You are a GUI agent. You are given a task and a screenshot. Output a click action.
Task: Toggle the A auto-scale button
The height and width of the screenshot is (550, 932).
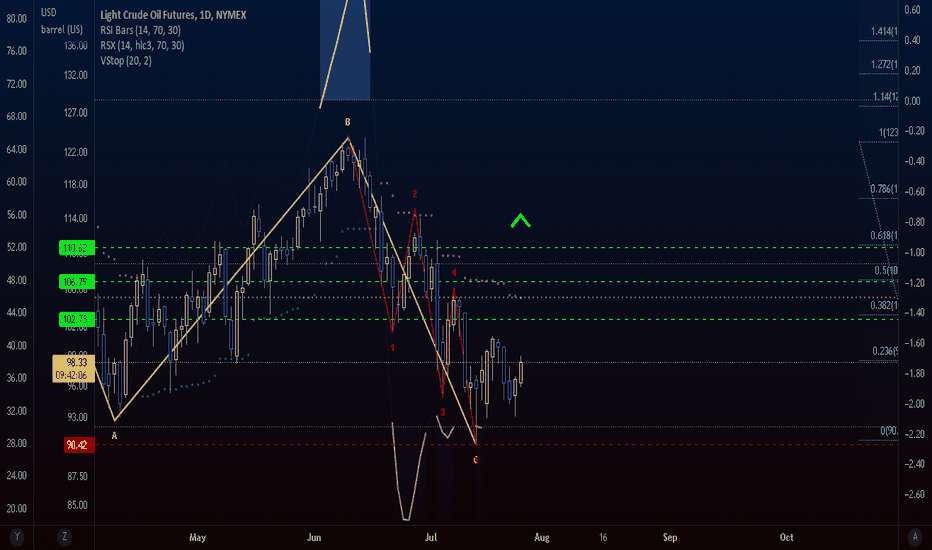[915, 537]
